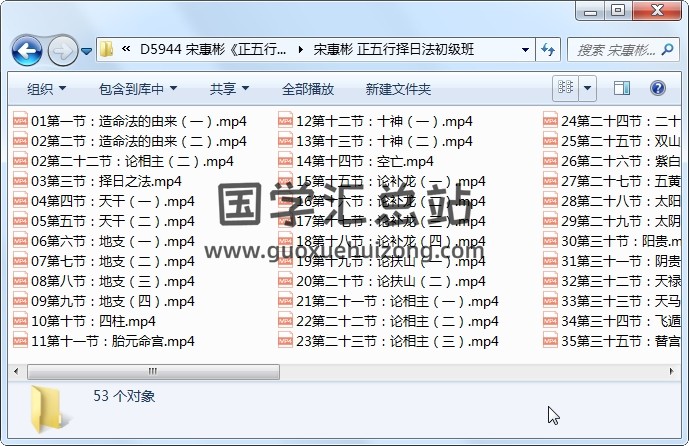Click the 新建文件夹 button
This screenshot has height=446, width=689.
tap(398, 89)
